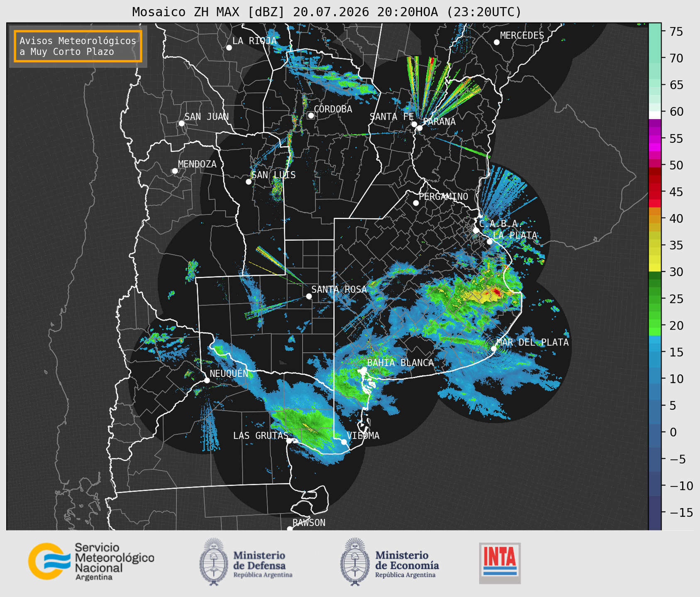Click the La Rioja marker dot
This screenshot has width=700, height=597.
[229, 48]
